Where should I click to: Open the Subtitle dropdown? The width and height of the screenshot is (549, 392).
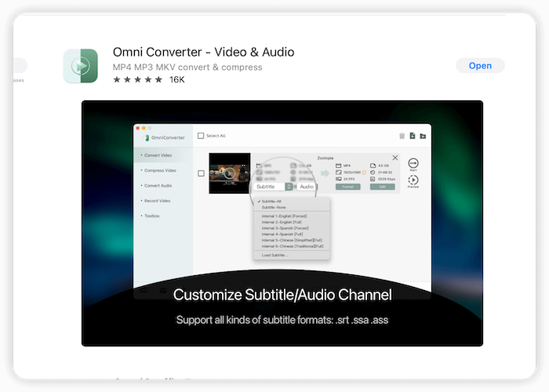pyautogui.click(x=274, y=187)
